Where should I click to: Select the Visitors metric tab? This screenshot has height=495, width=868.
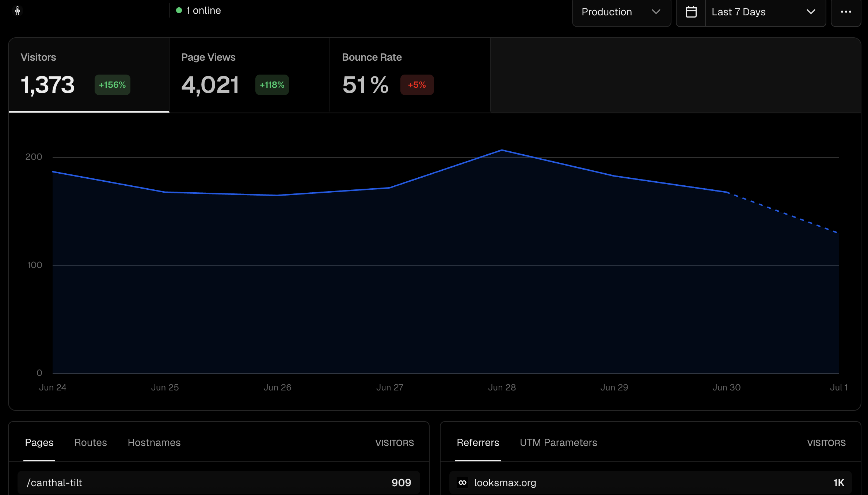[x=89, y=75]
